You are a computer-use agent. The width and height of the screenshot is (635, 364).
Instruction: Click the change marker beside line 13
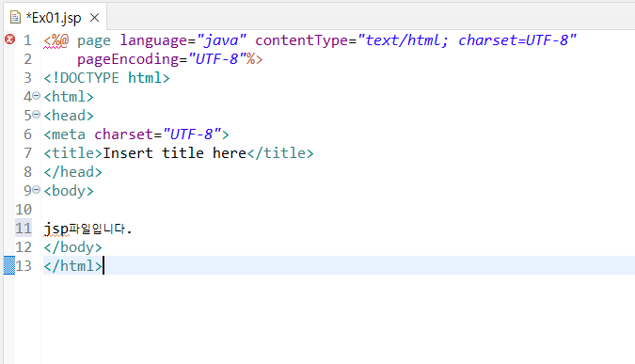coord(9,265)
